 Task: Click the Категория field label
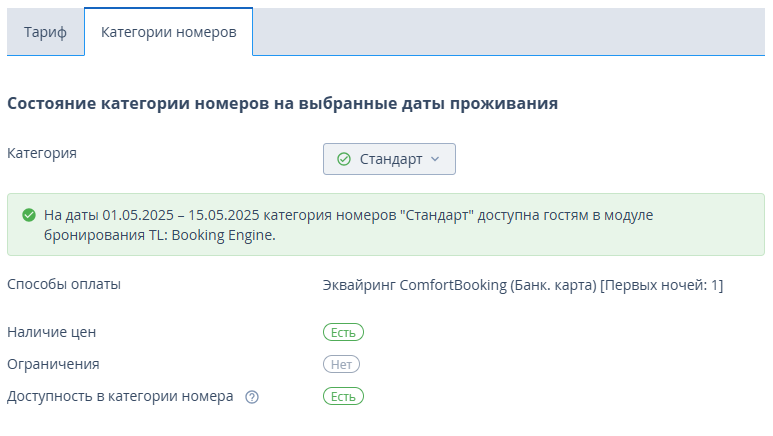tap(42, 153)
